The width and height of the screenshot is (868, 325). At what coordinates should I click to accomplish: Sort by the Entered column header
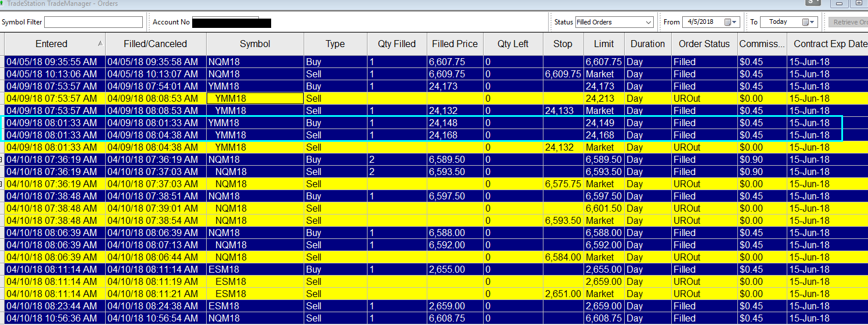55,44
